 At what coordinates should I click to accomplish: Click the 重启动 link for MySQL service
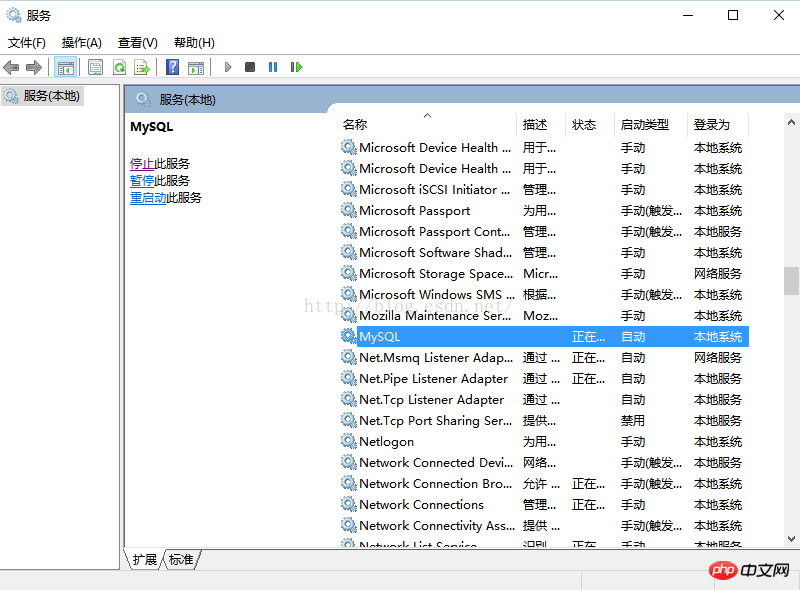point(148,198)
